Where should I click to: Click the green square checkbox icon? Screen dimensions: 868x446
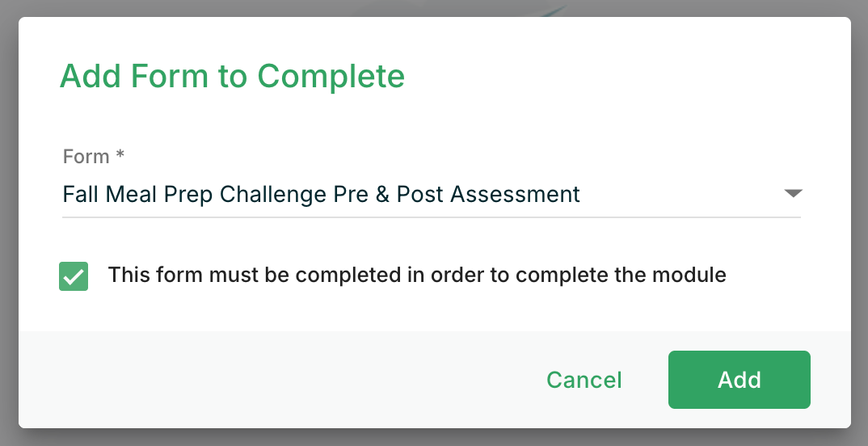coord(74,276)
